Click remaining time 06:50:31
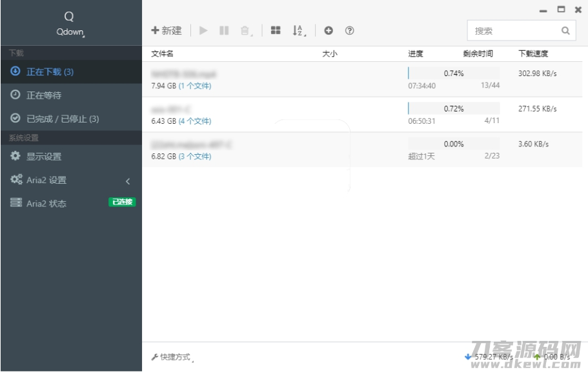This screenshot has height=372, width=588. click(x=422, y=121)
